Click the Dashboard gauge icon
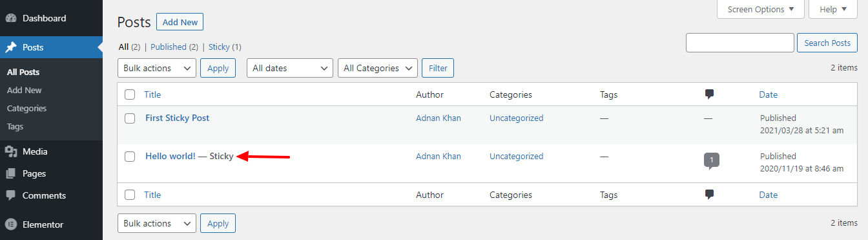Viewport: 868px width, 240px height. [x=11, y=18]
